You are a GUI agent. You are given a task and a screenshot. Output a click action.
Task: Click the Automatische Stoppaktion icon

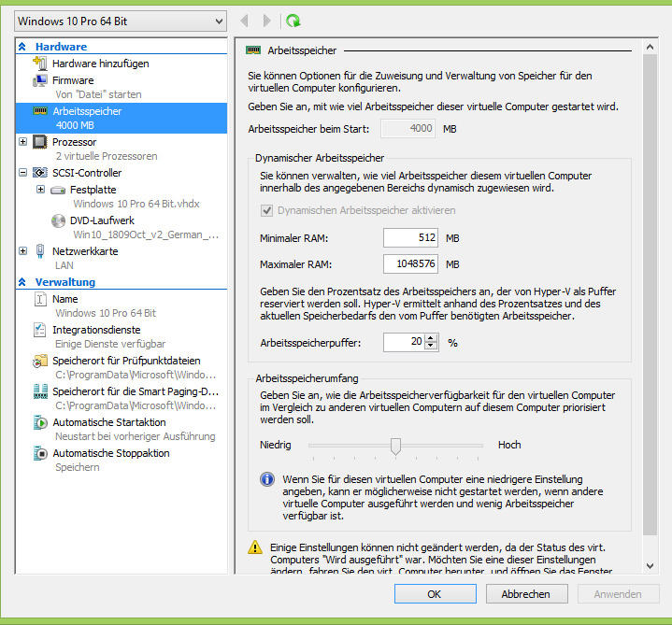click(40, 453)
